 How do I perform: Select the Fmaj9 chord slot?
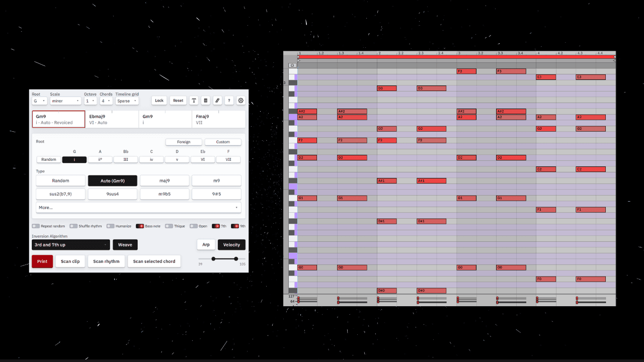coord(218,119)
